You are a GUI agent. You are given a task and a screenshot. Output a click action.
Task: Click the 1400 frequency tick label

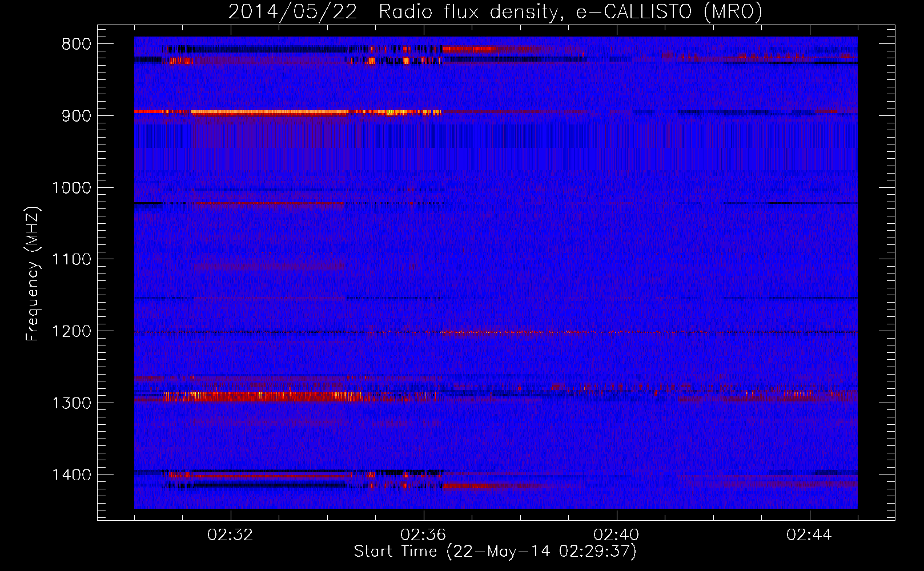tap(71, 475)
